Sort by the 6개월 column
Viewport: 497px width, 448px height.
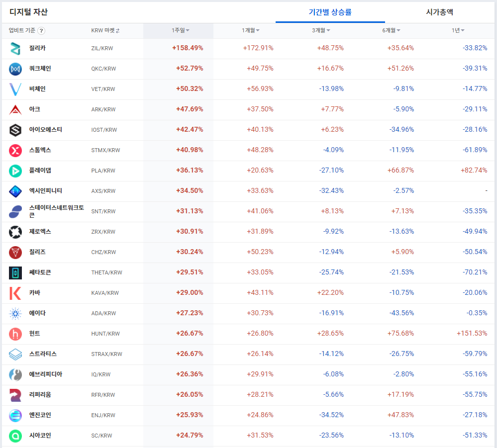(391, 30)
